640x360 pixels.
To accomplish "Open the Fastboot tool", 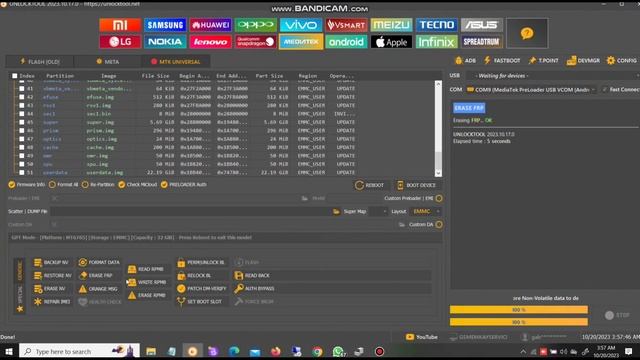I will click(502, 60).
